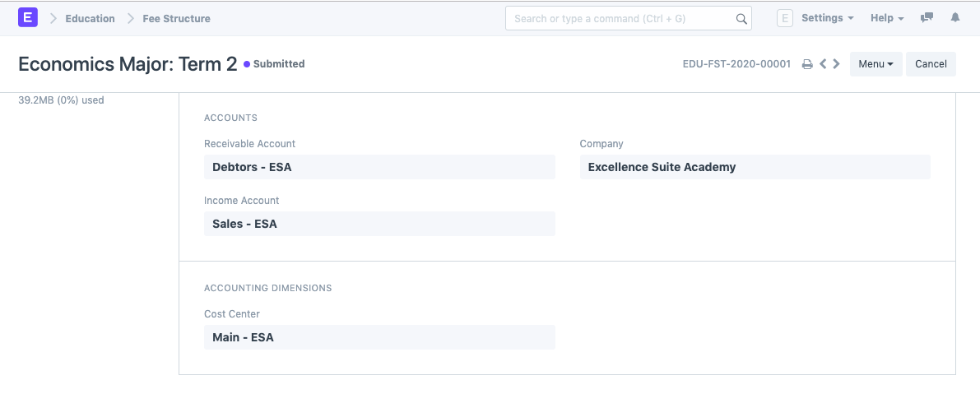Focus the search or command bar

pyautogui.click(x=621, y=18)
